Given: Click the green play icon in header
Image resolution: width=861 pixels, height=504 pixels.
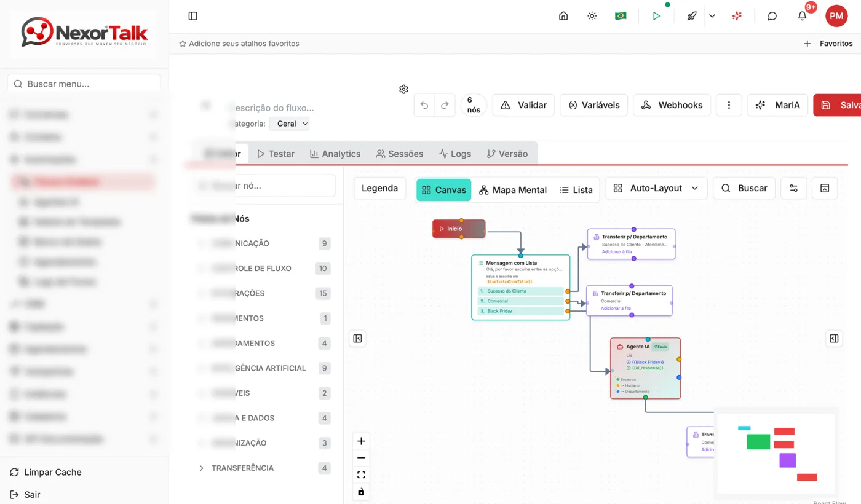Looking at the screenshot, I should tap(656, 16).
